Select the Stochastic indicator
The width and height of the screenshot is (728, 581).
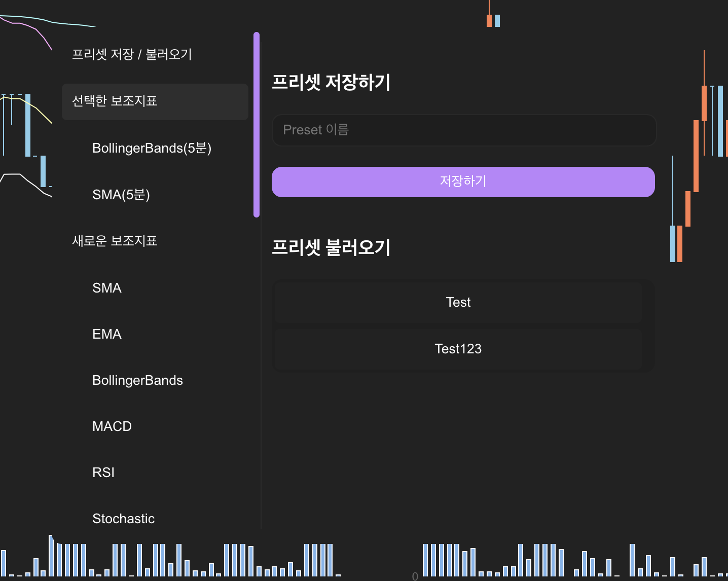pyautogui.click(x=123, y=519)
